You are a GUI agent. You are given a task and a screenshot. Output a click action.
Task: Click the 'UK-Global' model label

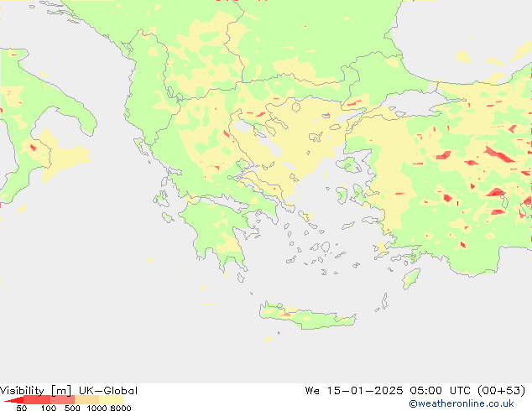click(x=108, y=391)
